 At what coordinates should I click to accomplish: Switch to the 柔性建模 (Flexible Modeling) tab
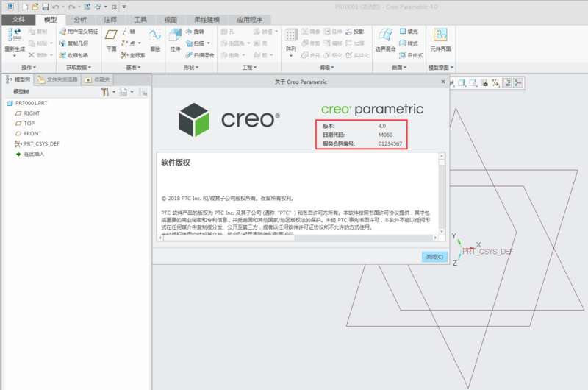pyautogui.click(x=207, y=20)
